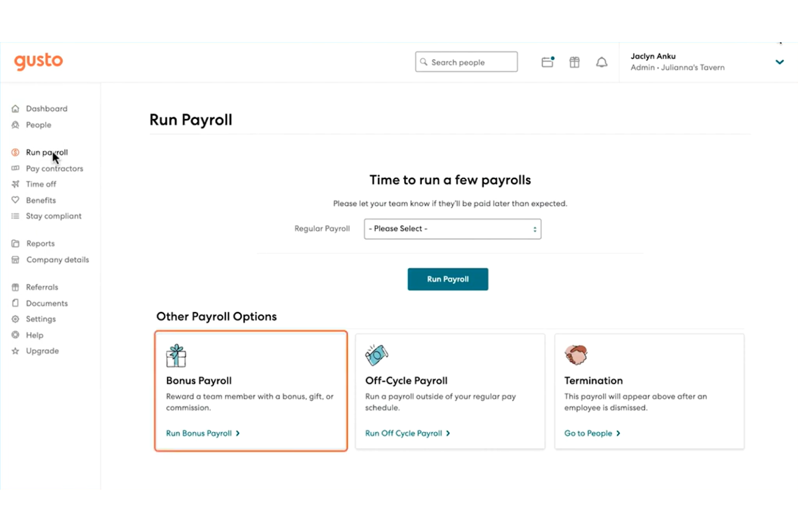The image size is (798, 532).
Task: Click the Dashboard home icon
Action: pos(15,109)
